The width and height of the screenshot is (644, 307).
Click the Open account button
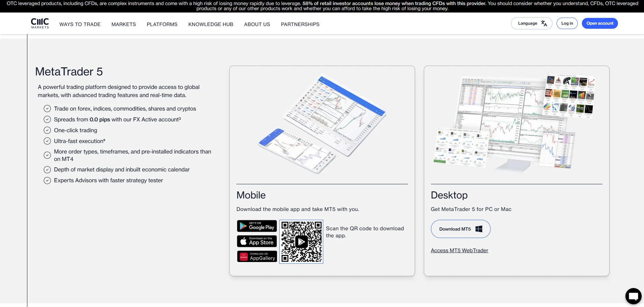[600, 23]
